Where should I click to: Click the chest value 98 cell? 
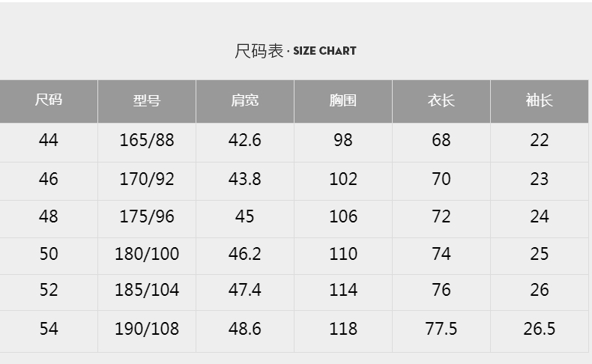(343, 142)
